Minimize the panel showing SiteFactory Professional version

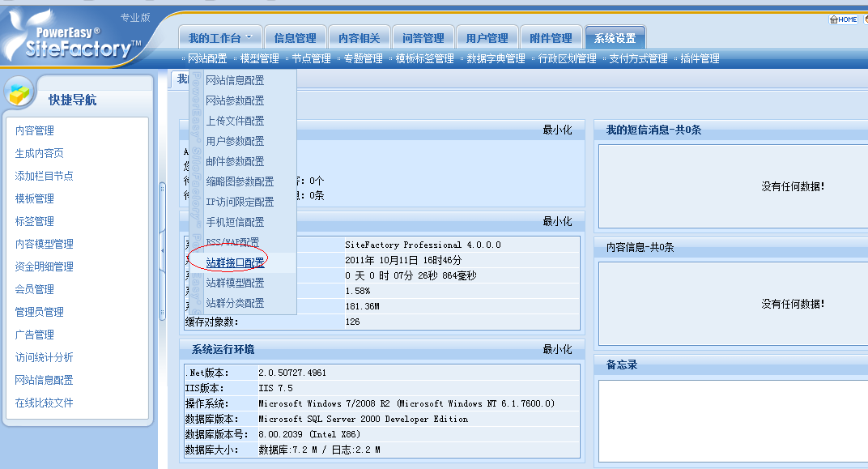click(557, 221)
